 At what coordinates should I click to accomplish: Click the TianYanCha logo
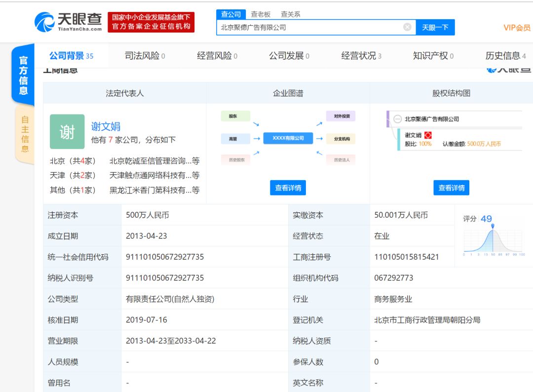tap(68, 22)
